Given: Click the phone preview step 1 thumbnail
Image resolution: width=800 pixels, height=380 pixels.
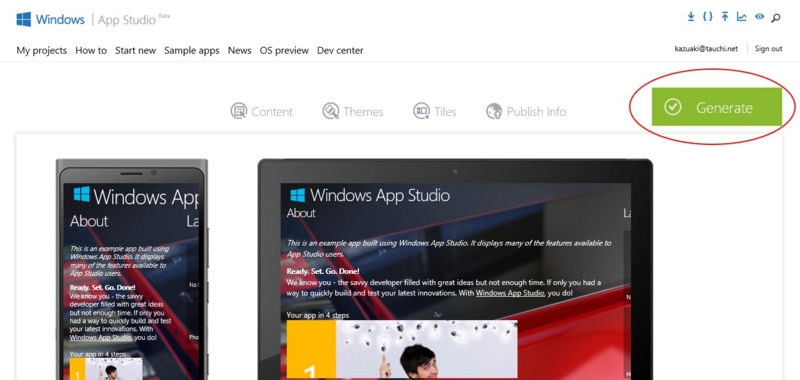Looking at the screenshot, I should (x=106, y=368).
